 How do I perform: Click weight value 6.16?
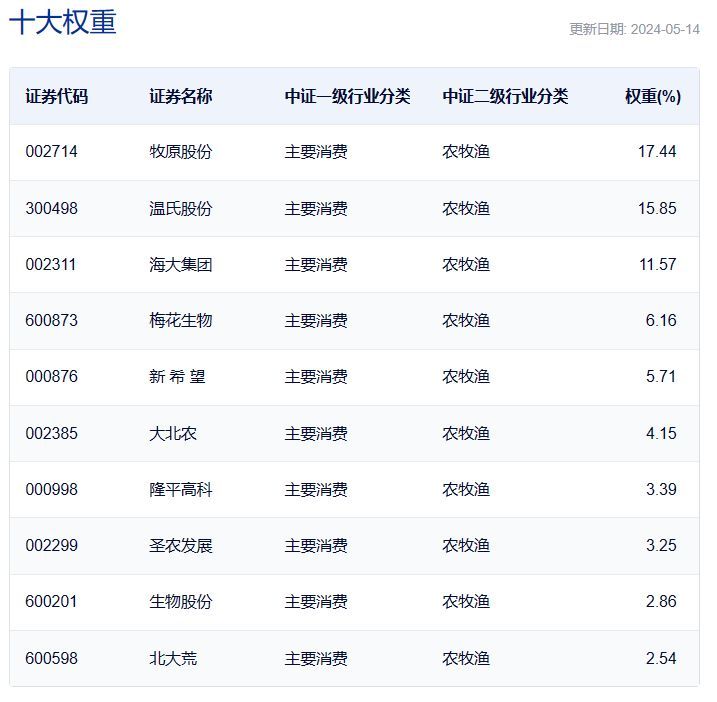pos(661,320)
